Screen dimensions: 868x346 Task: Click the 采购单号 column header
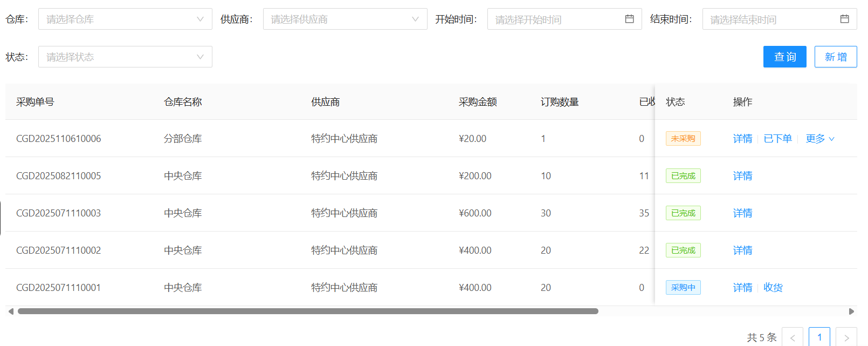point(35,102)
